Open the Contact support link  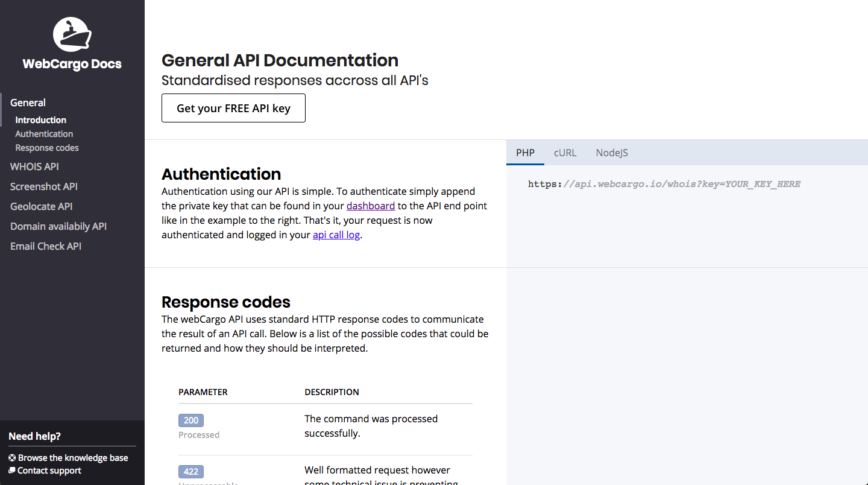click(49, 471)
